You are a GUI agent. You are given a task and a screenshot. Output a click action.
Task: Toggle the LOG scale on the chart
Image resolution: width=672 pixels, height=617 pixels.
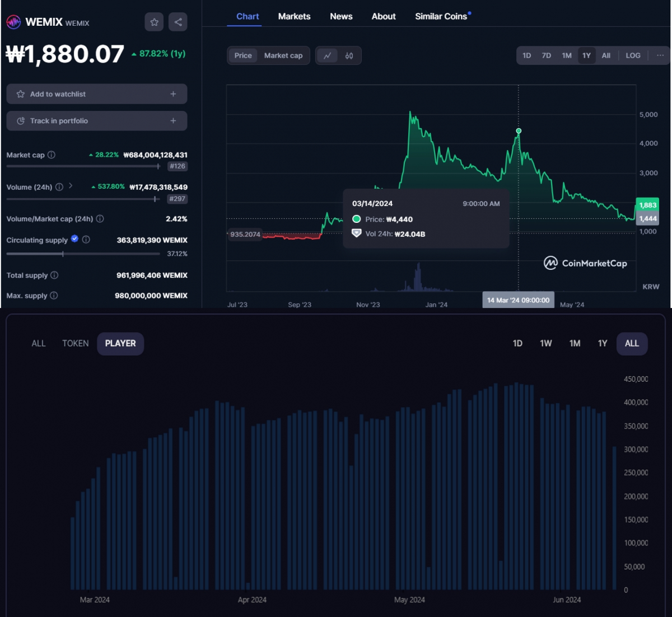pos(633,55)
